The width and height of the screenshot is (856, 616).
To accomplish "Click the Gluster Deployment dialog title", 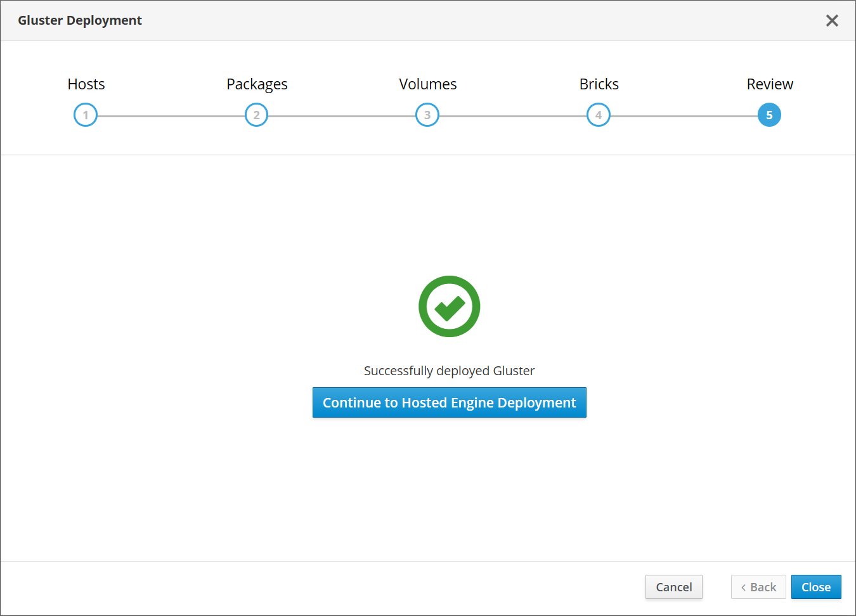I will click(x=80, y=20).
